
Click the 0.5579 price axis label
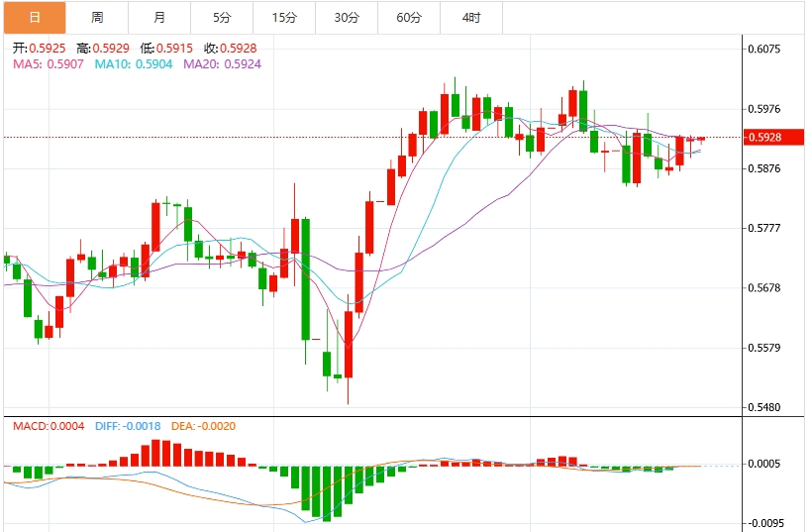click(764, 348)
